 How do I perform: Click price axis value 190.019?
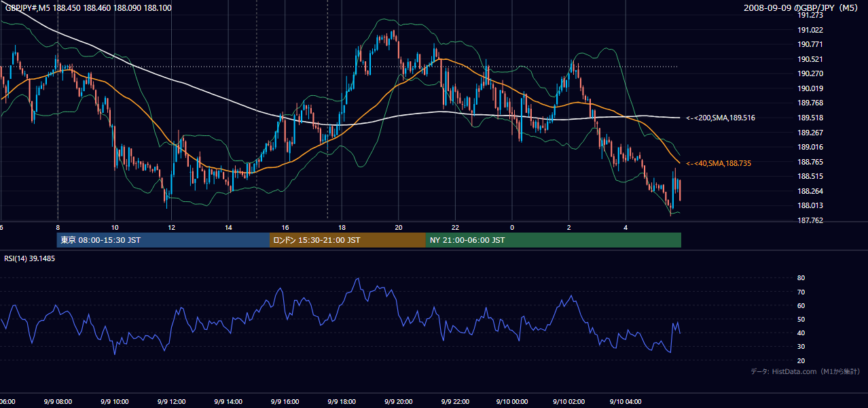(x=810, y=88)
